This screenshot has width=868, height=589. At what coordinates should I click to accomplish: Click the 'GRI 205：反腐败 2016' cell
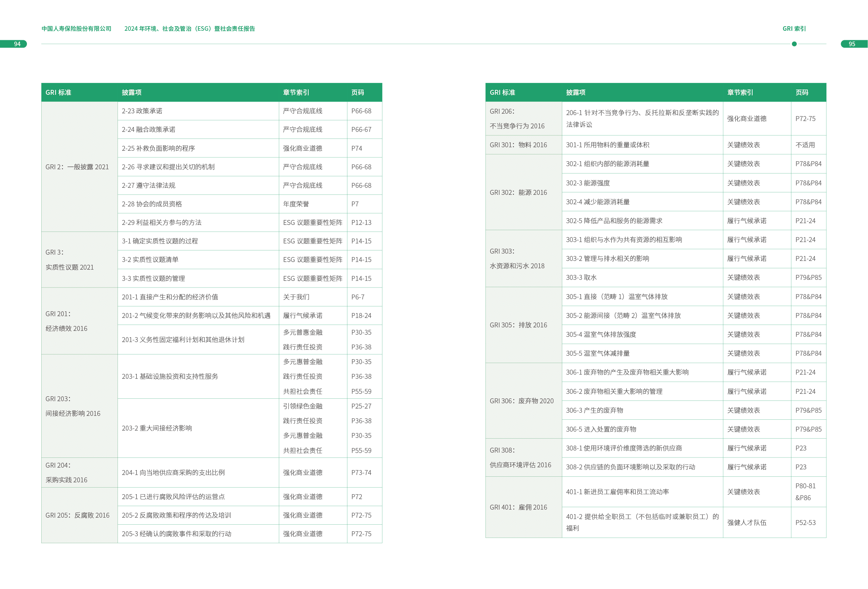tap(77, 515)
